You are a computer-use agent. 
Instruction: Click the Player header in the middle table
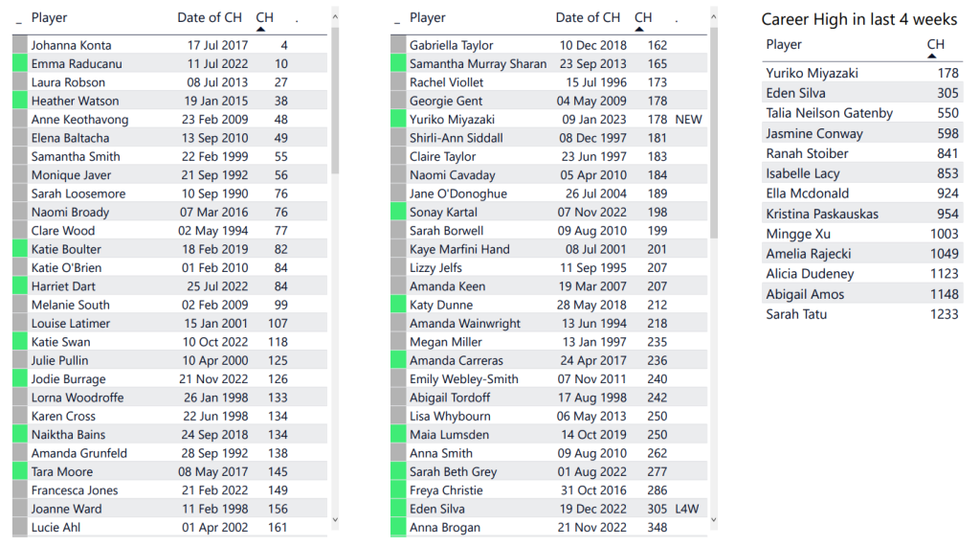[x=428, y=18]
